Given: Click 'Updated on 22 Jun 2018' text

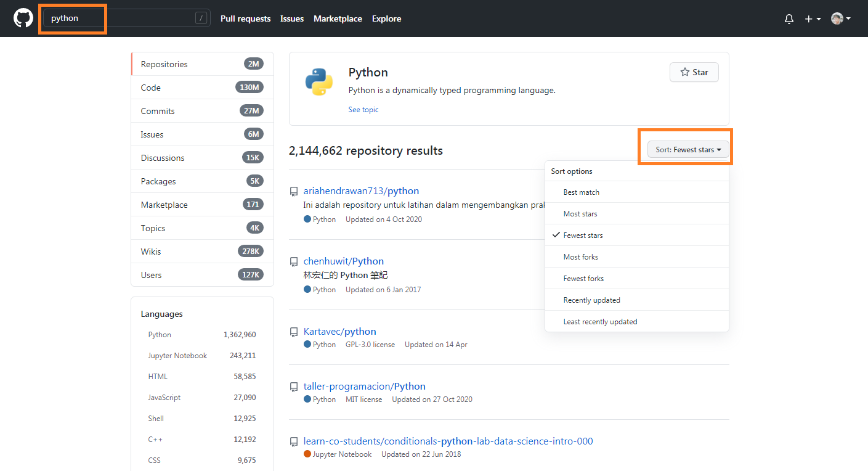Looking at the screenshot, I should (421, 454).
